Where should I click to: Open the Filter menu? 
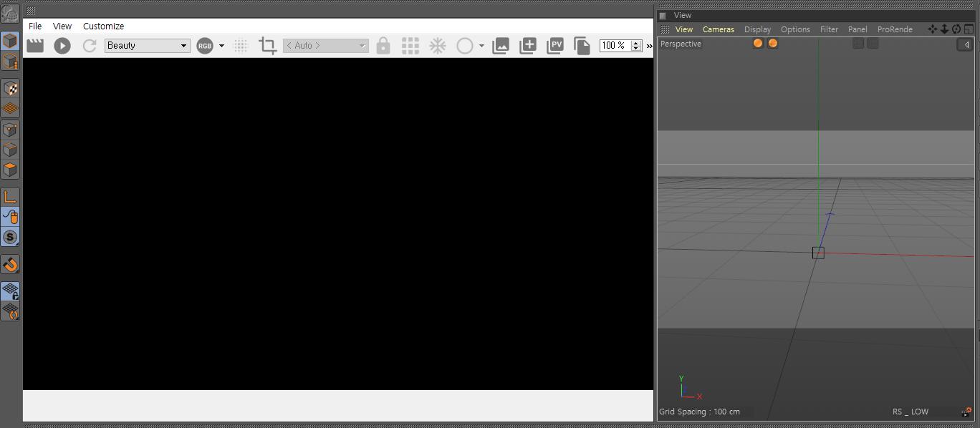pyautogui.click(x=829, y=29)
